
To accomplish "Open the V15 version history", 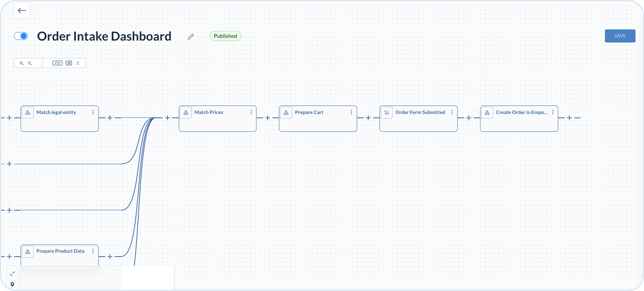I will 57,63.
